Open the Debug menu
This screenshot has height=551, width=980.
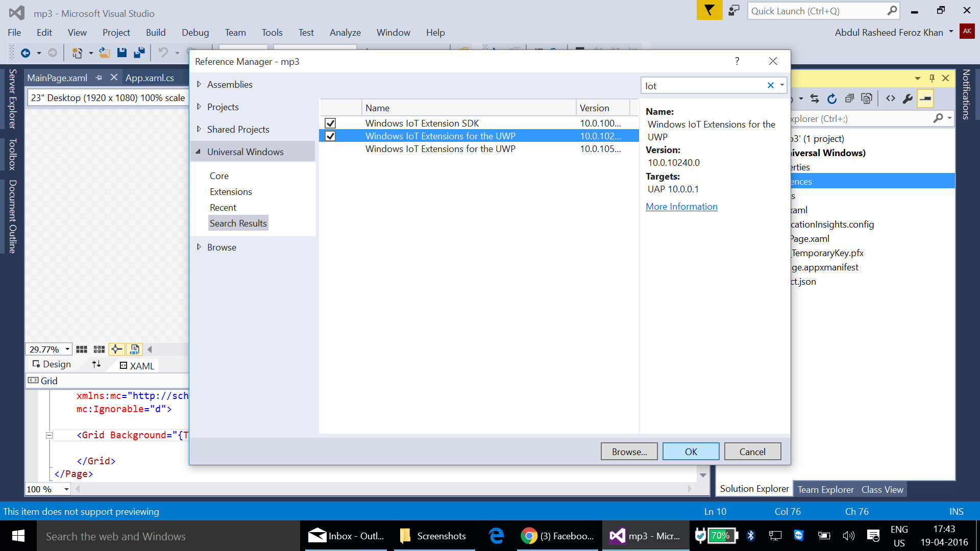[x=195, y=32]
